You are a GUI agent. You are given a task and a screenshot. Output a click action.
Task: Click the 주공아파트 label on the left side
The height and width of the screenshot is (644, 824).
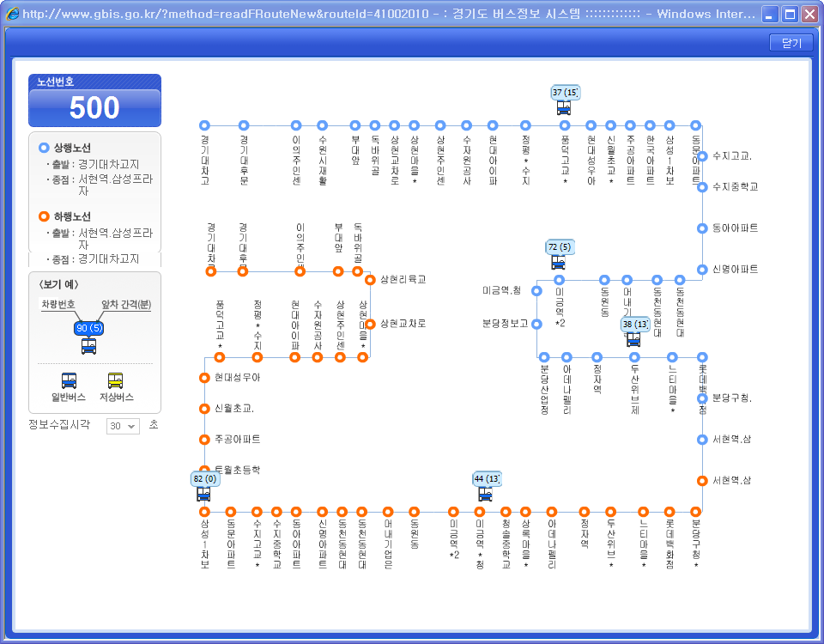coord(238,440)
